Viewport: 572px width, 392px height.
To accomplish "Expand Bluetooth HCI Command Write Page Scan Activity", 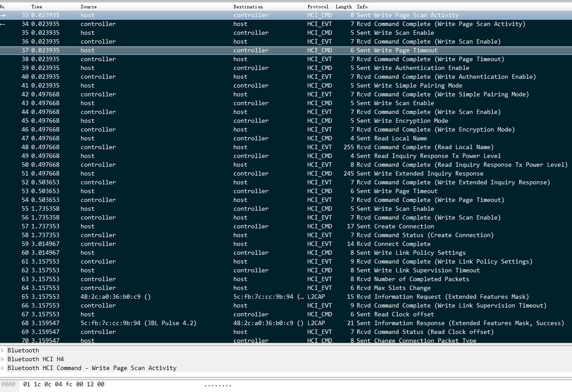I will (3, 368).
